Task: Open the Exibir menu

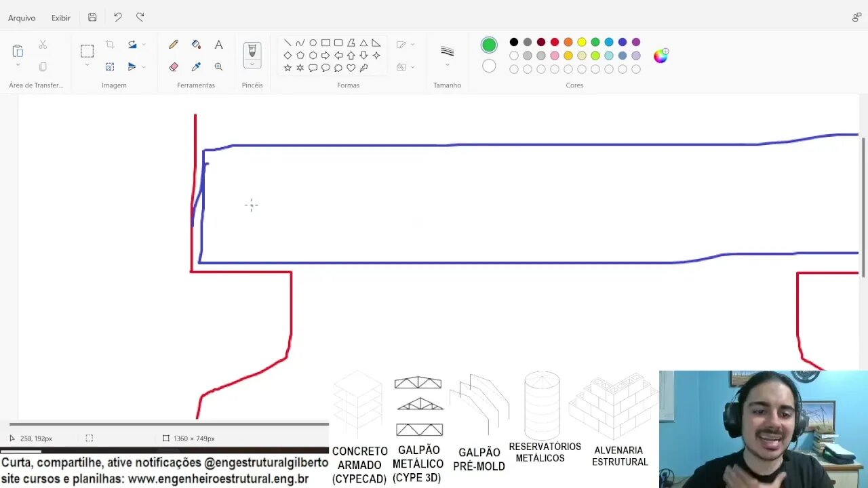Action: (x=61, y=18)
